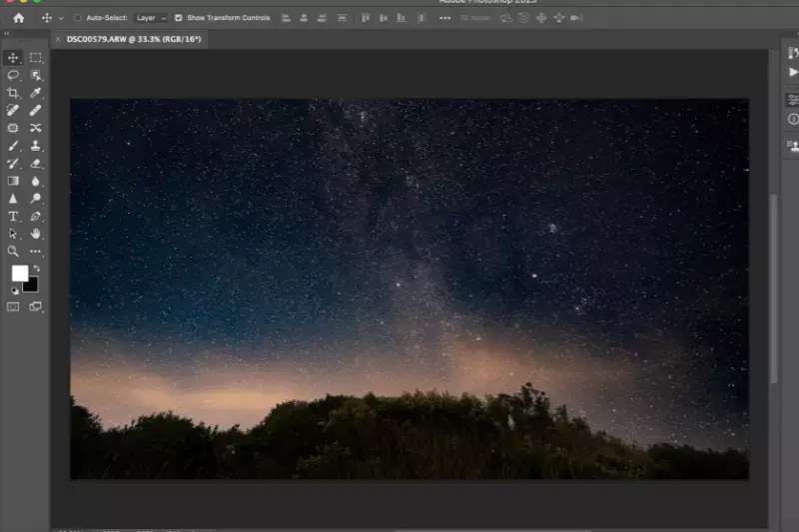Screen dimensions: 799x532
Task: Select the Hand tool
Action: click(36, 234)
